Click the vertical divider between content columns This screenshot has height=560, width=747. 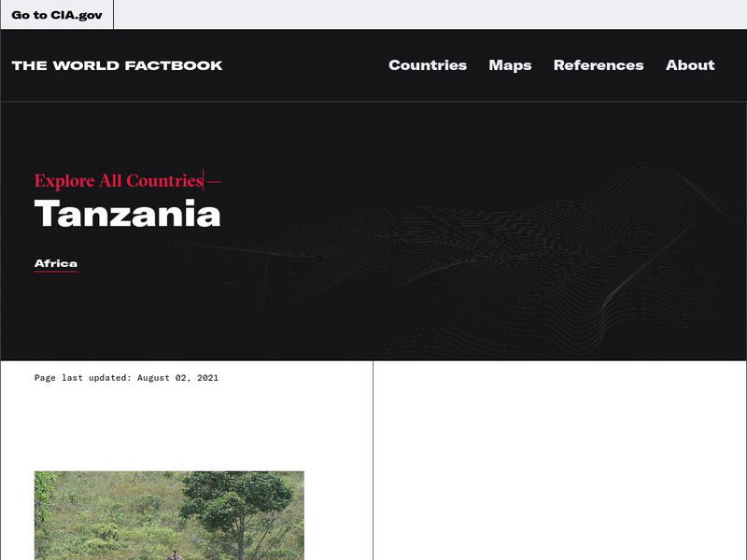(373, 460)
